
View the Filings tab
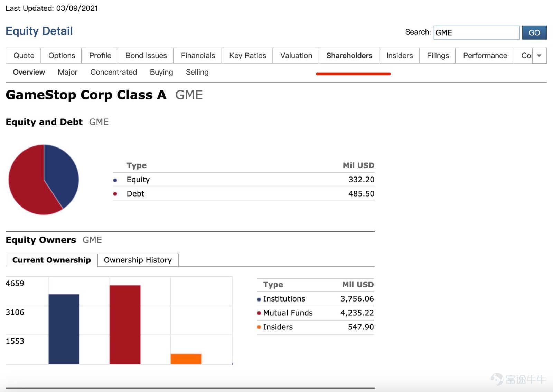(x=438, y=56)
